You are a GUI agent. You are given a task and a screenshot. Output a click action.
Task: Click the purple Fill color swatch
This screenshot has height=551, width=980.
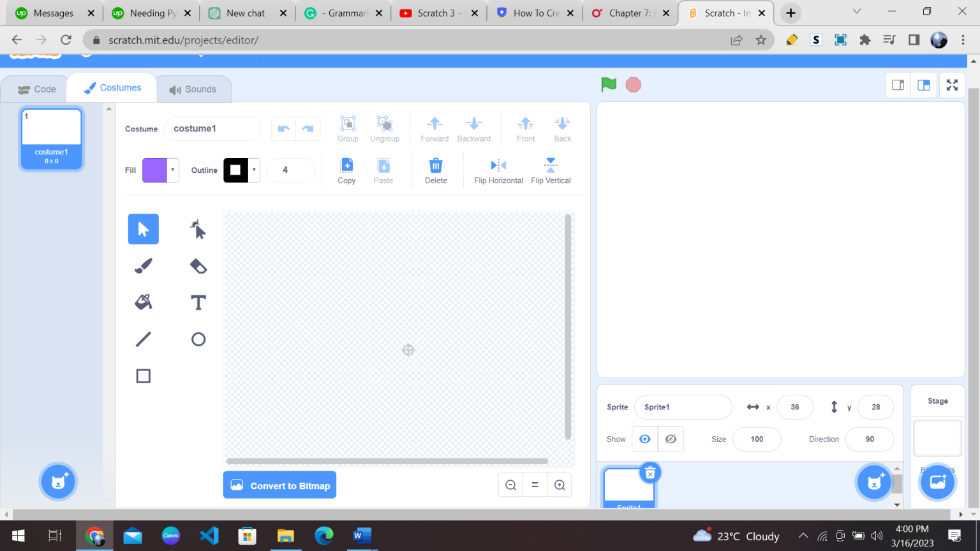pos(155,170)
